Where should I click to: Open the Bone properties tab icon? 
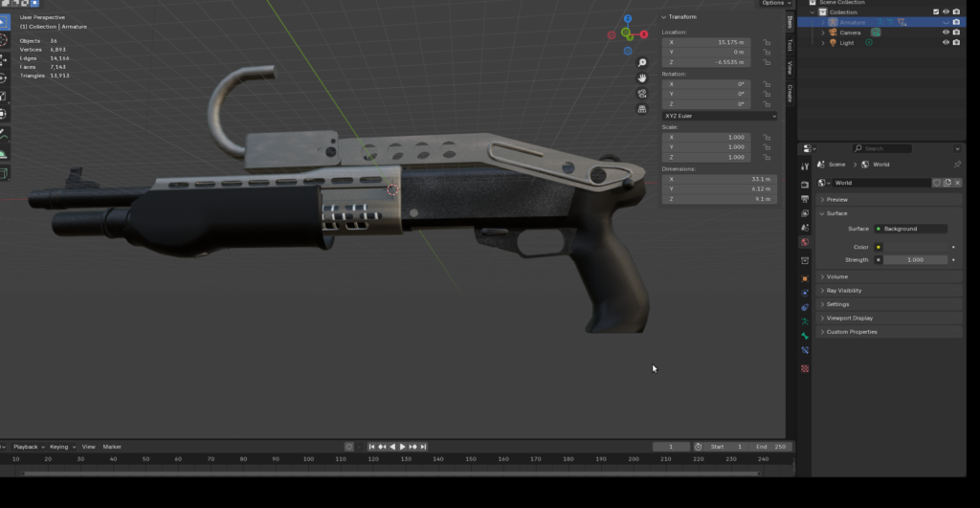[x=805, y=336]
